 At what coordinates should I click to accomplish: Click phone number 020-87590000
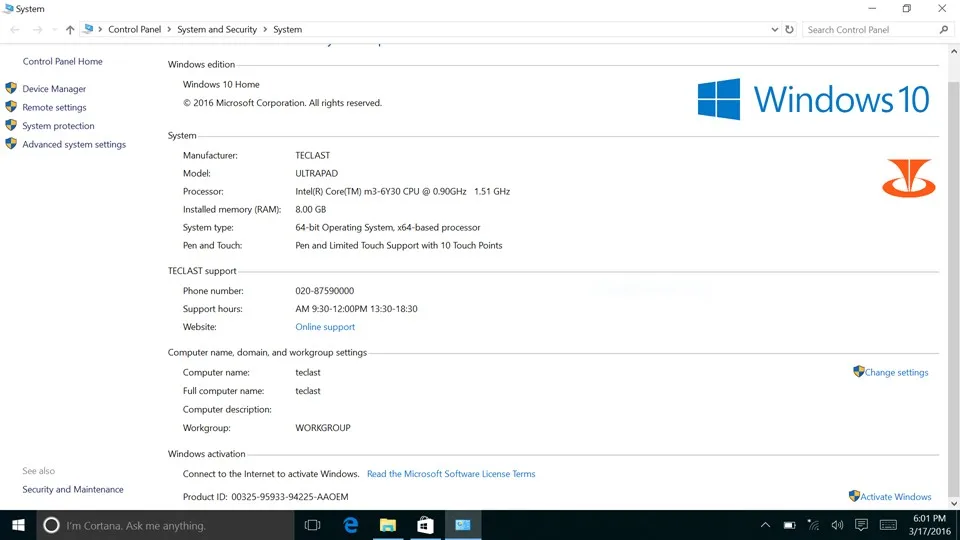pyautogui.click(x=324, y=291)
